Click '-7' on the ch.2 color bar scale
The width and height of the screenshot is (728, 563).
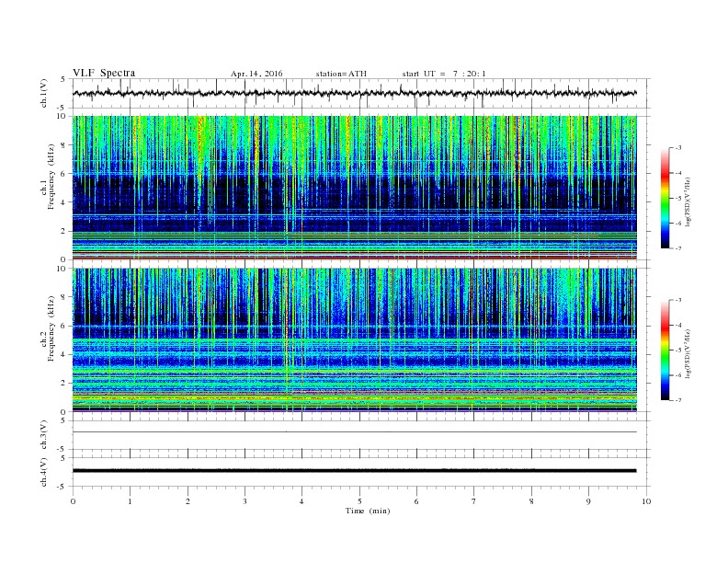[x=677, y=400]
